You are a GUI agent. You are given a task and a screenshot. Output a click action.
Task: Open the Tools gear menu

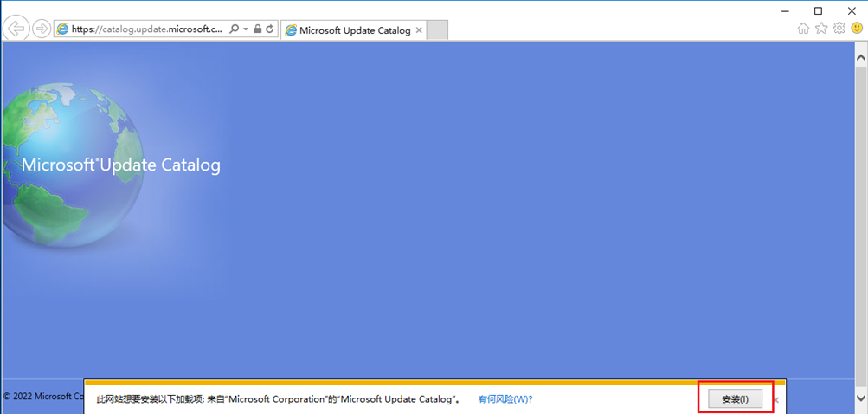pyautogui.click(x=839, y=28)
